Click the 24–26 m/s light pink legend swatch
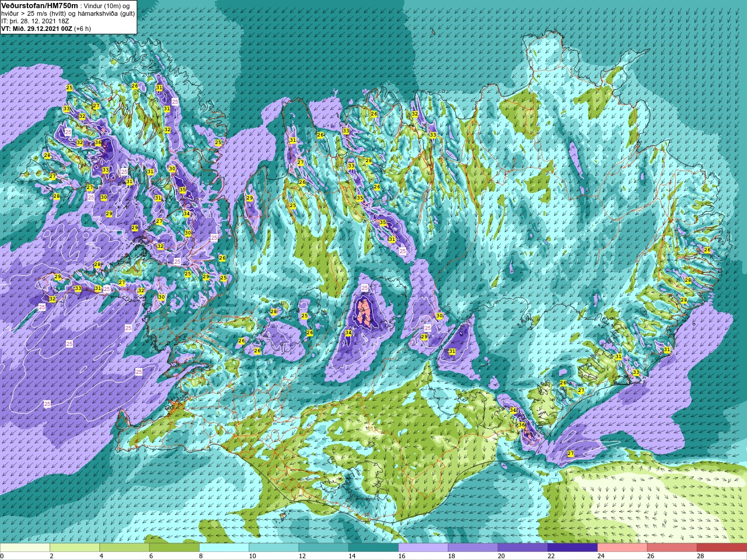The width and height of the screenshot is (747, 560). point(622,548)
